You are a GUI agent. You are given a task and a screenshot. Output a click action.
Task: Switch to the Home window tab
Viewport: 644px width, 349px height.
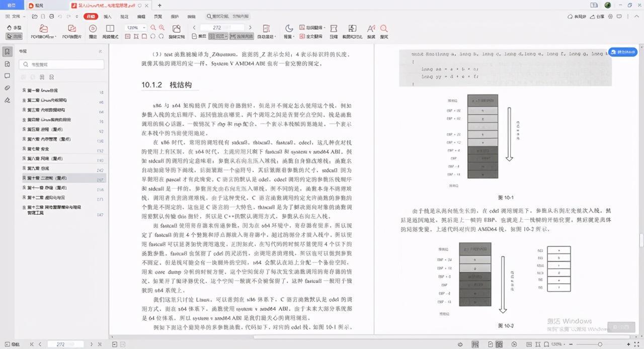pos(12,6)
